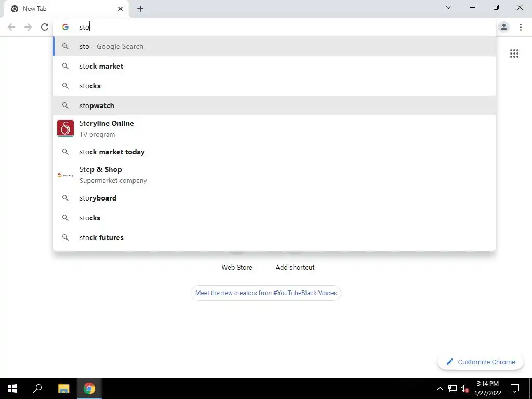The image size is (532, 399).
Task: Click the Storyline Online logo thumbnail
Action: point(65,128)
